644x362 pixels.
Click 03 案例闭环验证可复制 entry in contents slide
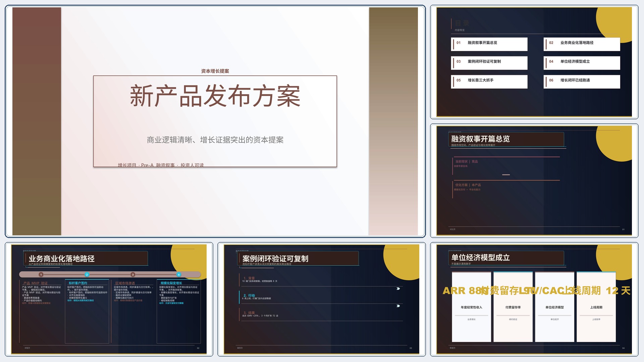click(x=489, y=63)
